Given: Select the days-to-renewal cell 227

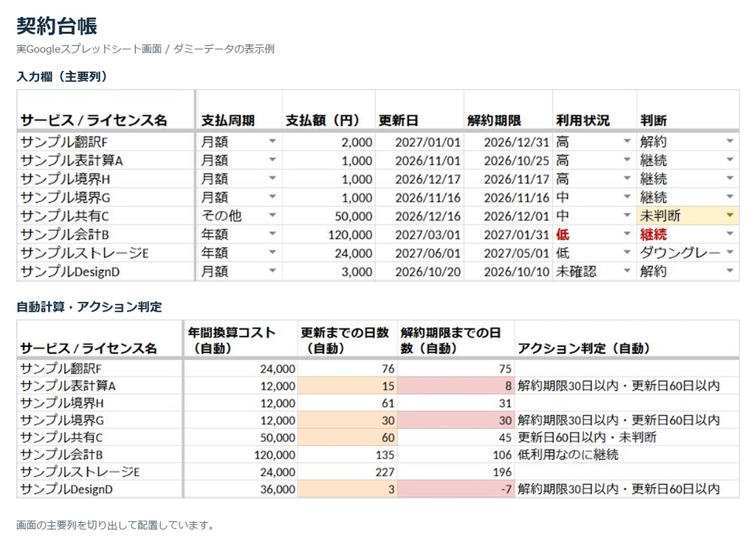Looking at the screenshot, I should click(347, 472).
